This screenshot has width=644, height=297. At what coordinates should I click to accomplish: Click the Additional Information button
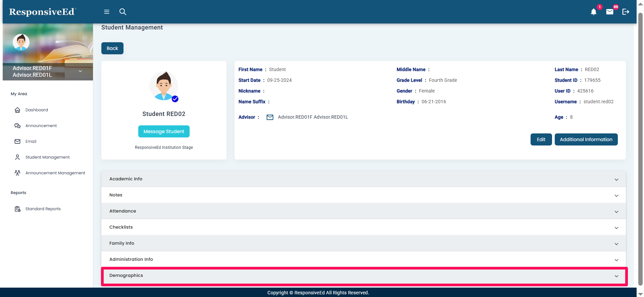click(x=586, y=139)
